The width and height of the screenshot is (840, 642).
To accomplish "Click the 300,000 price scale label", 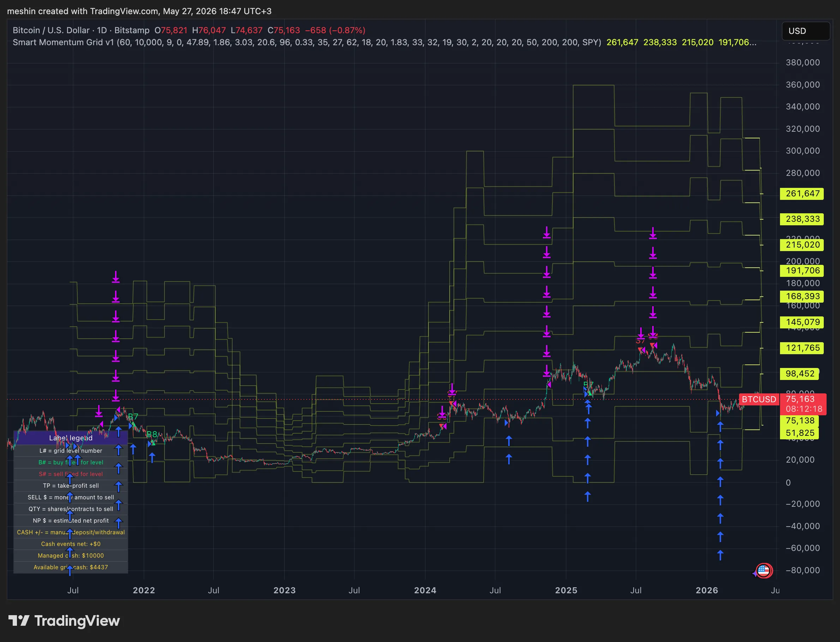I will click(x=803, y=151).
